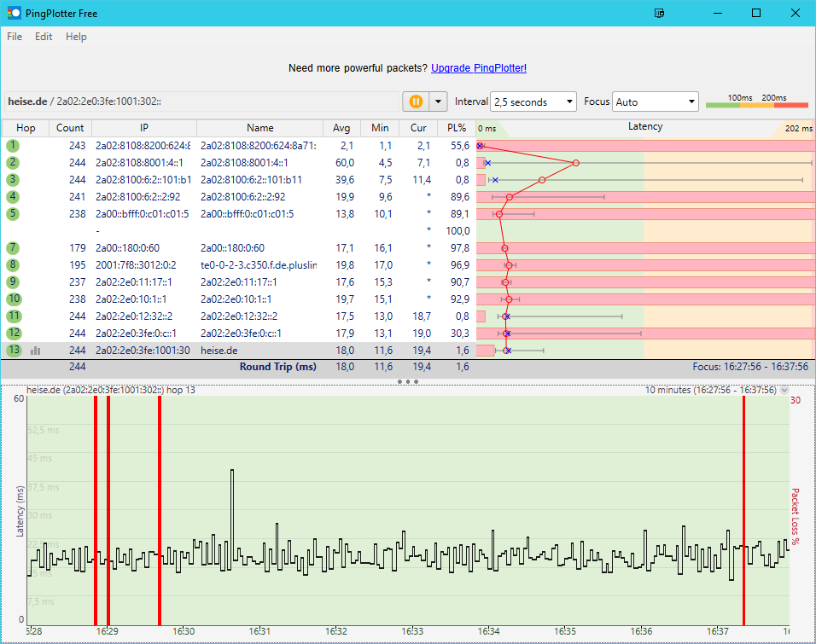Click the Upgrade PingPlotter! link
The height and width of the screenshot is (644, 816).
pyautogui.click(x=478, y=68)
